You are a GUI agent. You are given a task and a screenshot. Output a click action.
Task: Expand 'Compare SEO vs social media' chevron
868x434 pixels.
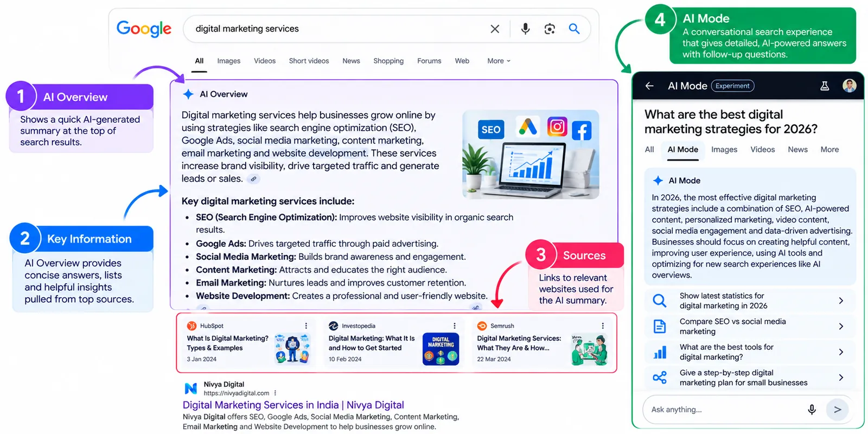point(841,326)
